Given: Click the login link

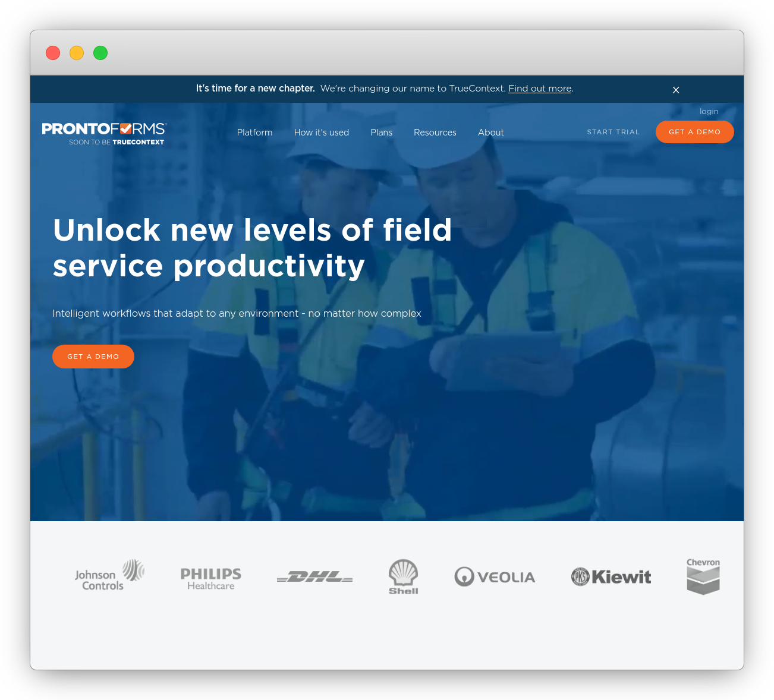Looking at the screenshot, I should coord(709,111).
